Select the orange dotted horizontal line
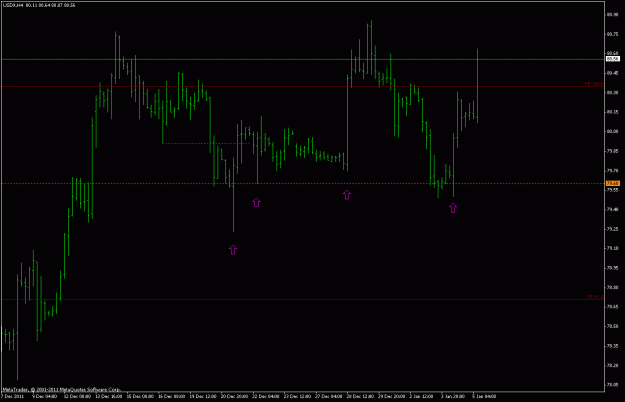This screenshot has height=402, width=625. (x=303, y=184)
